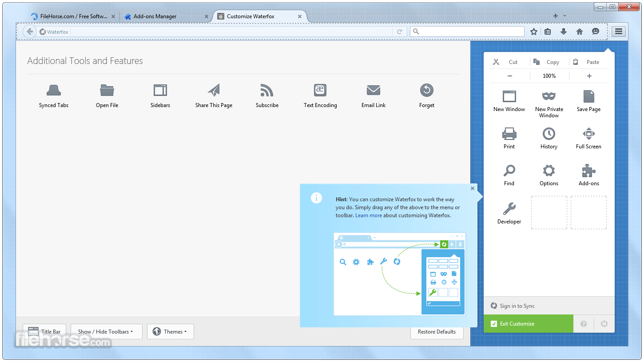
Task: Close the hint popup
Action: pyautogui.click(x=473, y=188)
